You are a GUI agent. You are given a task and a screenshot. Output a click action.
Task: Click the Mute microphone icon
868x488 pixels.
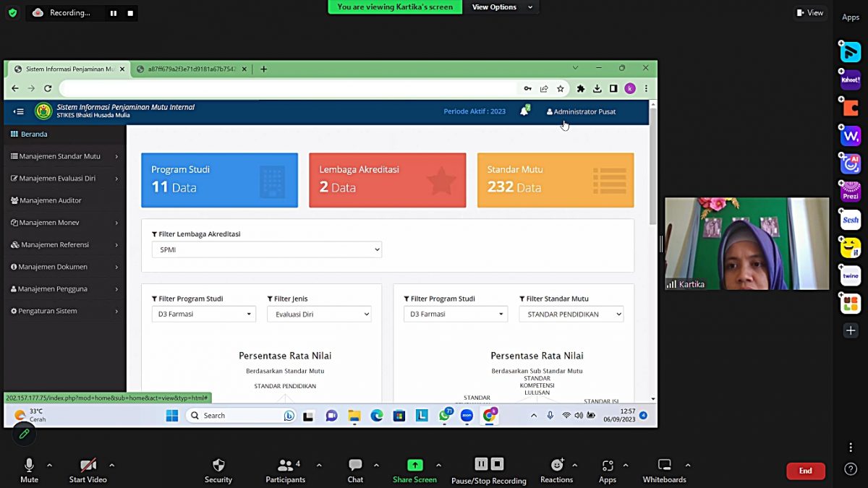[x=29, y=466]
